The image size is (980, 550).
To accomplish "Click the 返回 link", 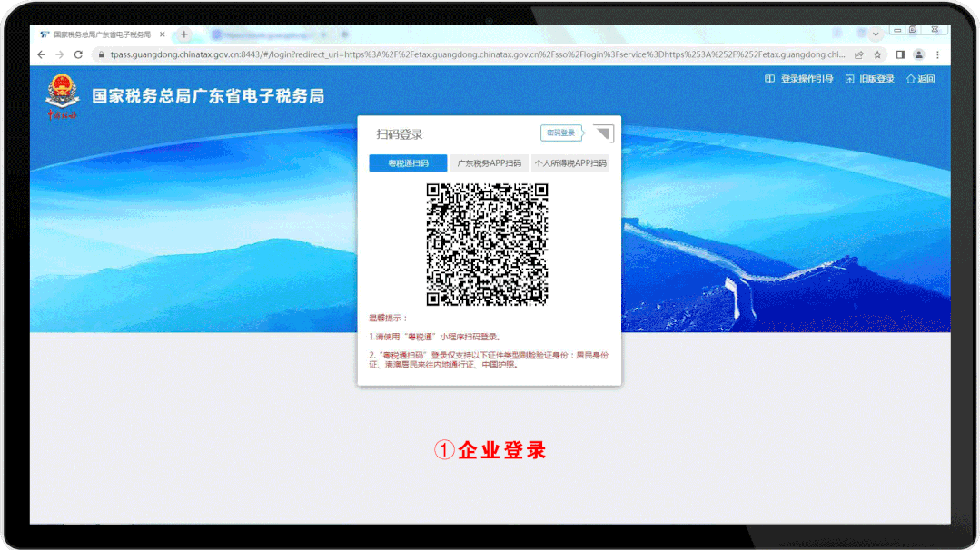I will [x=926, y=79].
